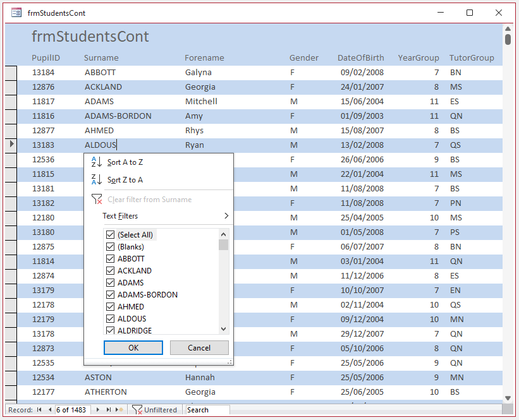Screen dimensions: 519x420
Task: Go to previous record arrow
Action: (50, 410)
